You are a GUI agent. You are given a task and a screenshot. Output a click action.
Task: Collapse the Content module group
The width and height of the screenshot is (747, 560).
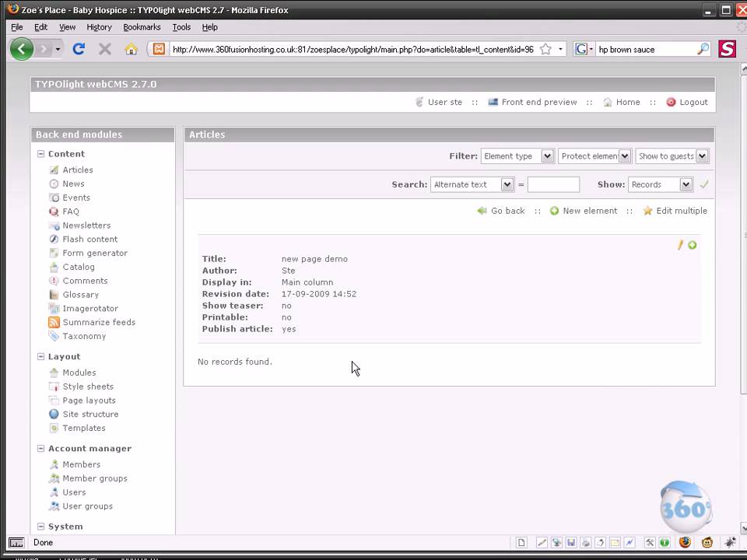tap(41, 154)
